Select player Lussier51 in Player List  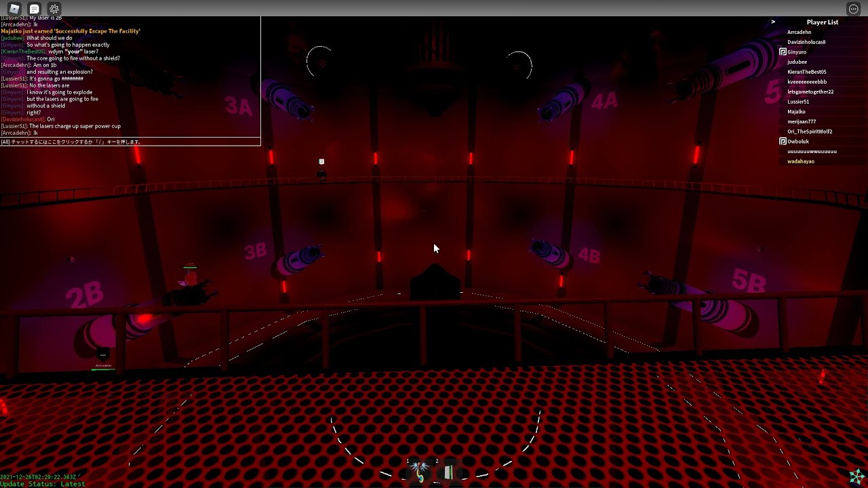tap(798, 102)
